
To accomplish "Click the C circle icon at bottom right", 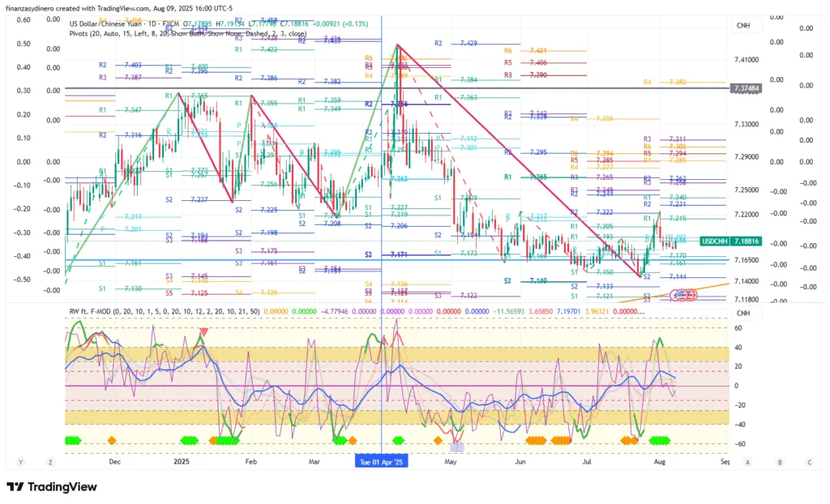I will (810, 462).
